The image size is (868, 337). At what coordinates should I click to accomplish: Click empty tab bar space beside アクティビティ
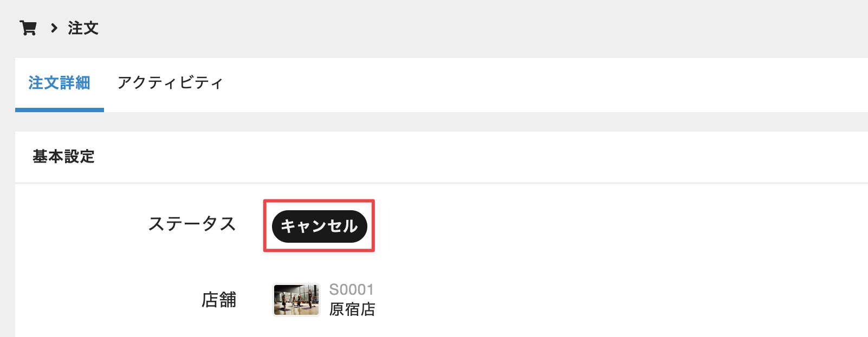[542, 84]
